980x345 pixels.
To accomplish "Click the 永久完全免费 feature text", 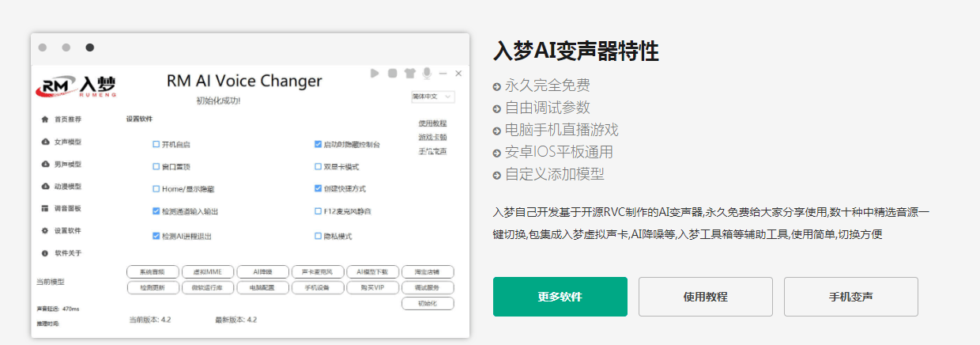I will coord(547,86).
